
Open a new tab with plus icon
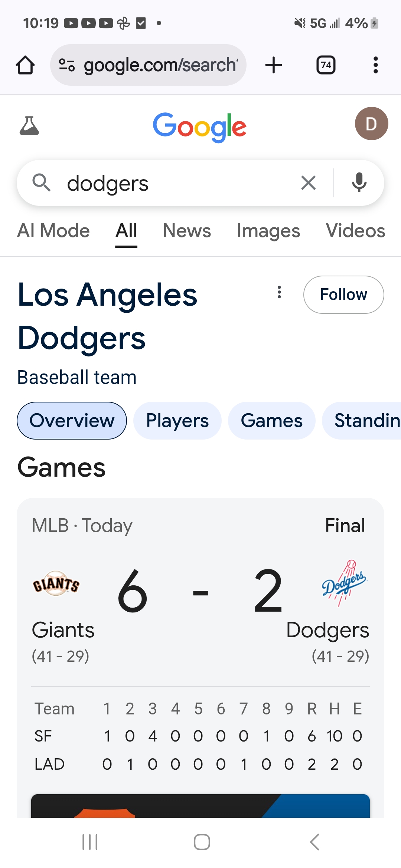point(274,65)
